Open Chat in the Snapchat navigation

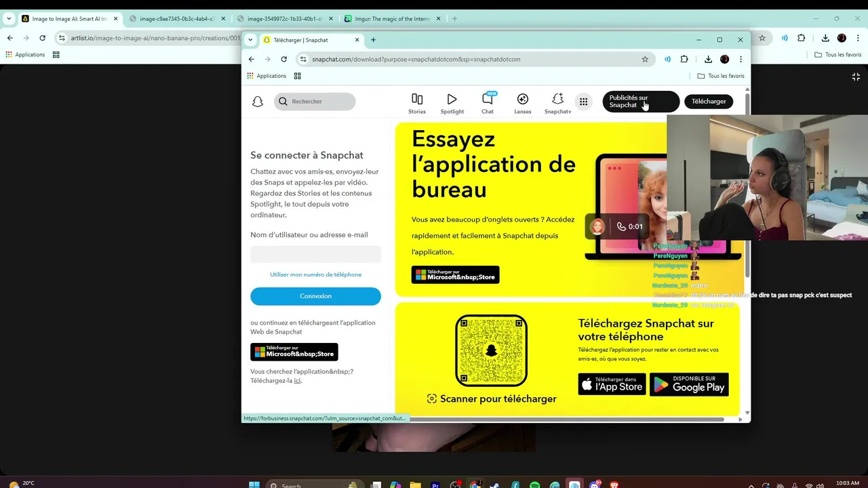pyautogui.click(x=488, y=104)
